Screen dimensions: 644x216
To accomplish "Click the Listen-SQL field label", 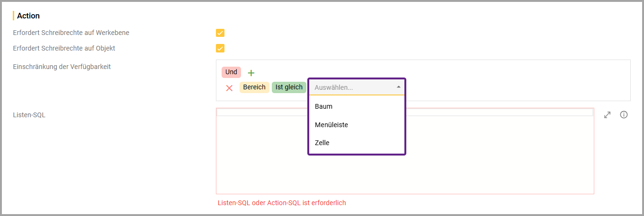I will pos(29,115).
